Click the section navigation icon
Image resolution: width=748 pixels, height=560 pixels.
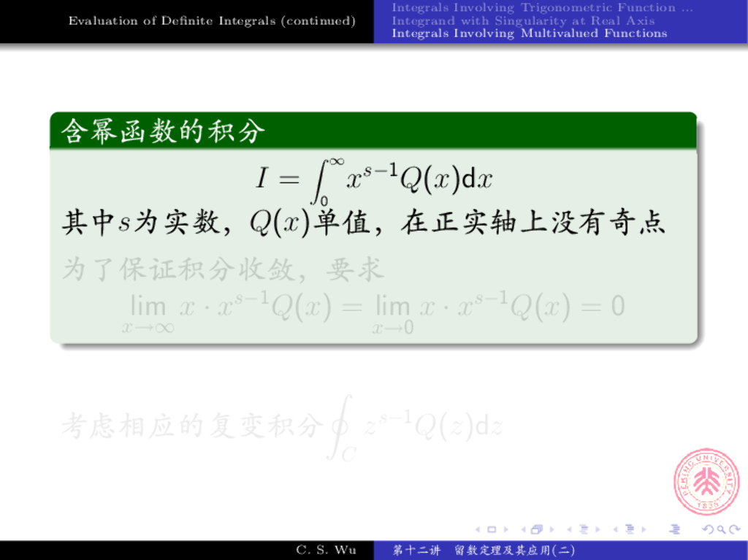(x=630, y=529)
